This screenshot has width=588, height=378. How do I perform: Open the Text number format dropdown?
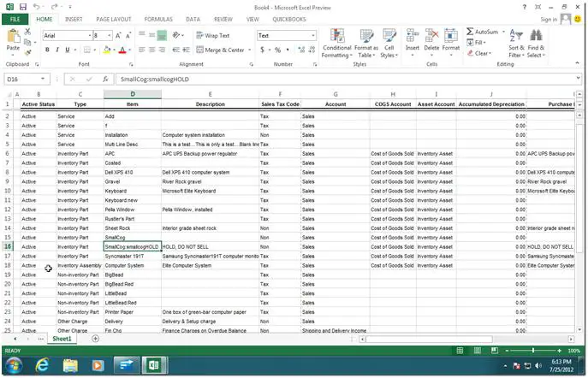coord(312,36)
